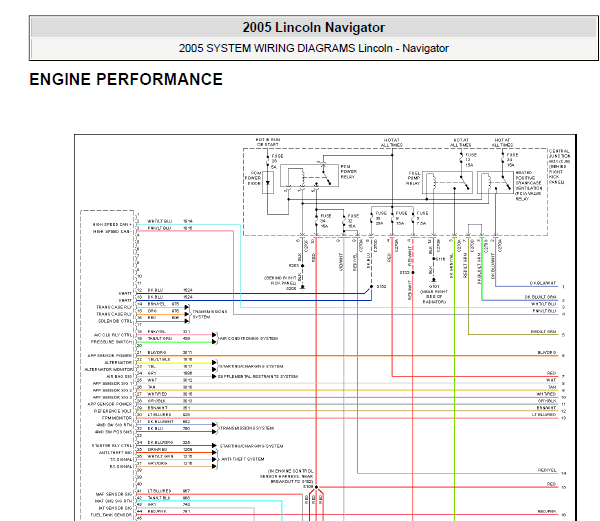Click the 'MAF GND SIG RTN' pin label
This screenshot has height=521, width=600.
coord(114,501)
